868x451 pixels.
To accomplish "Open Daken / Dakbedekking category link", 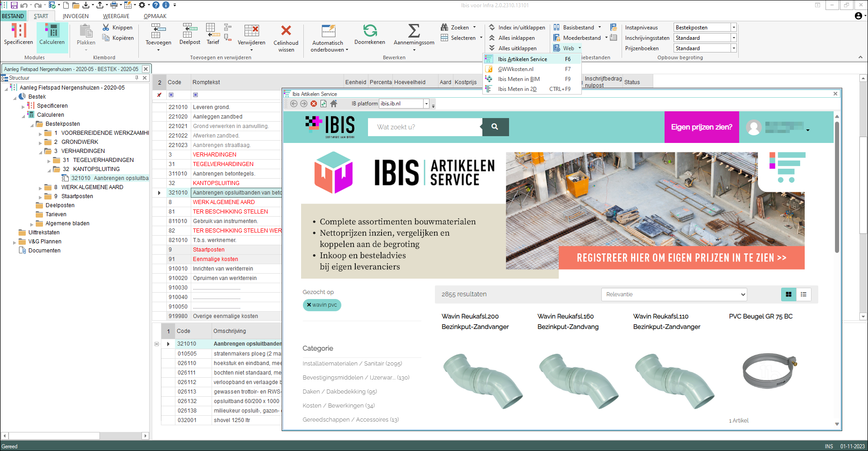I will [x=340, y=392].
